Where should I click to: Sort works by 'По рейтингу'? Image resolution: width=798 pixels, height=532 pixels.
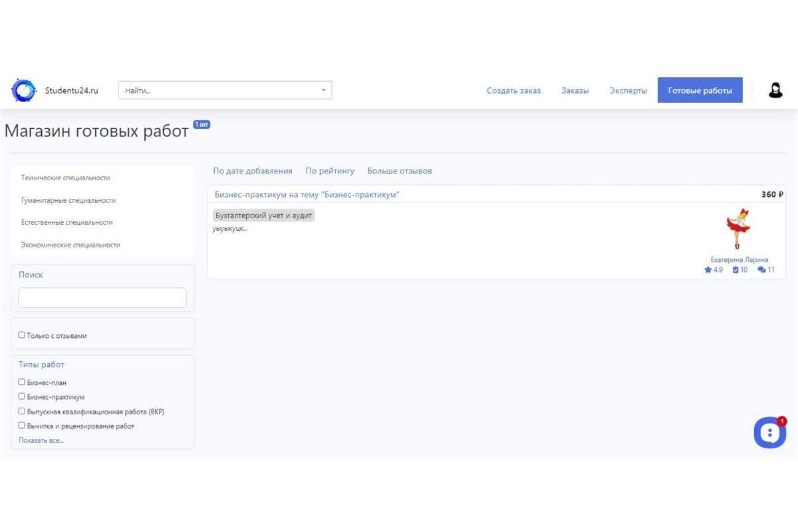point(330,171)
